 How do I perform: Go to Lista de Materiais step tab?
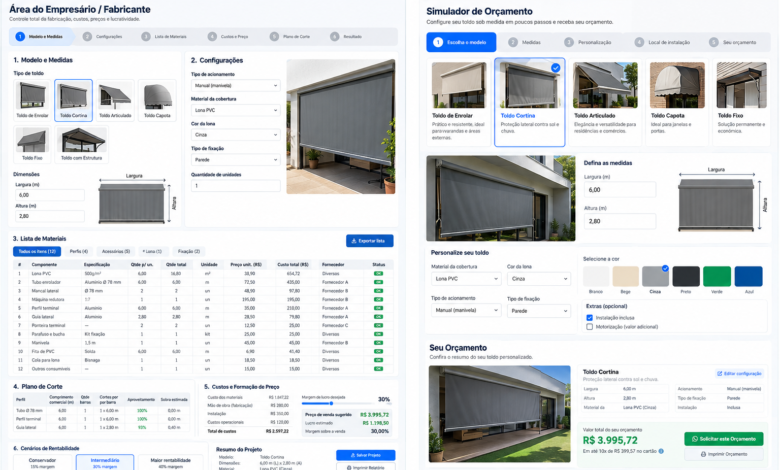pos(165,37)
